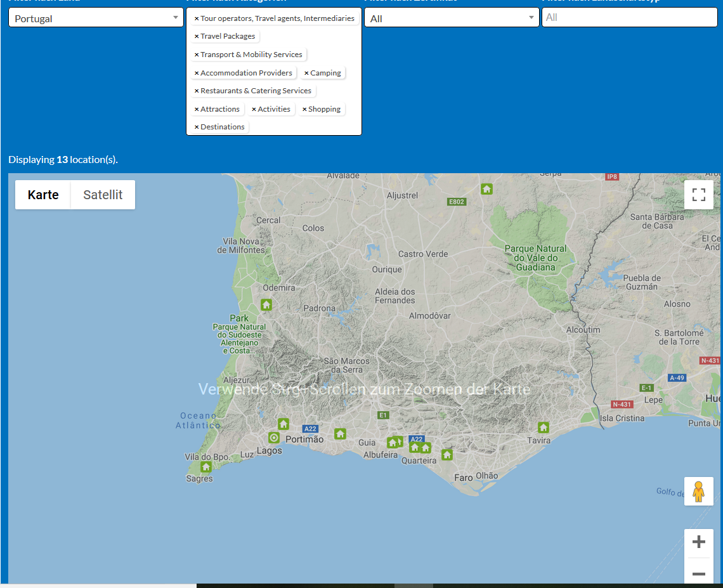
Task: Zoom in the map with plus button
Action: (x=698, y=542)
